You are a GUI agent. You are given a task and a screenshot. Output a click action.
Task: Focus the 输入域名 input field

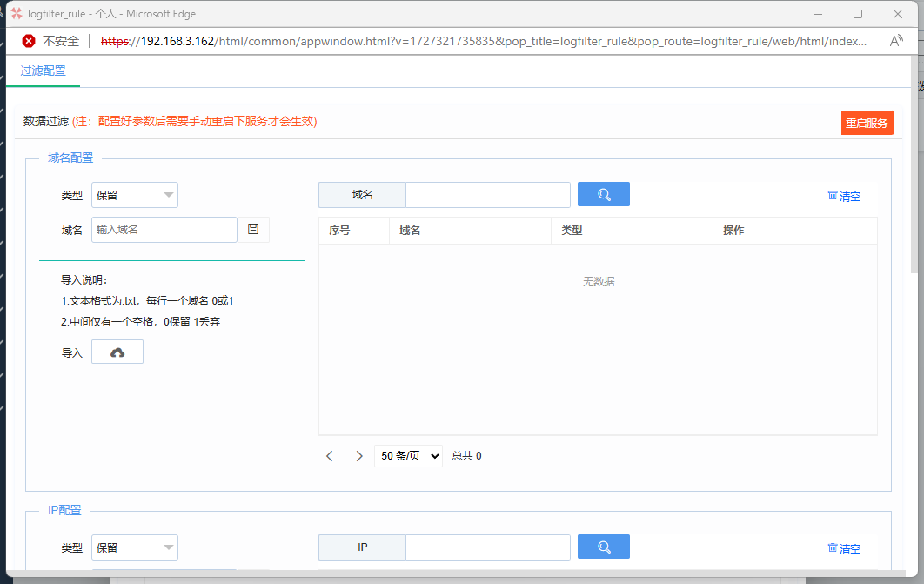(x=164, y=229)
